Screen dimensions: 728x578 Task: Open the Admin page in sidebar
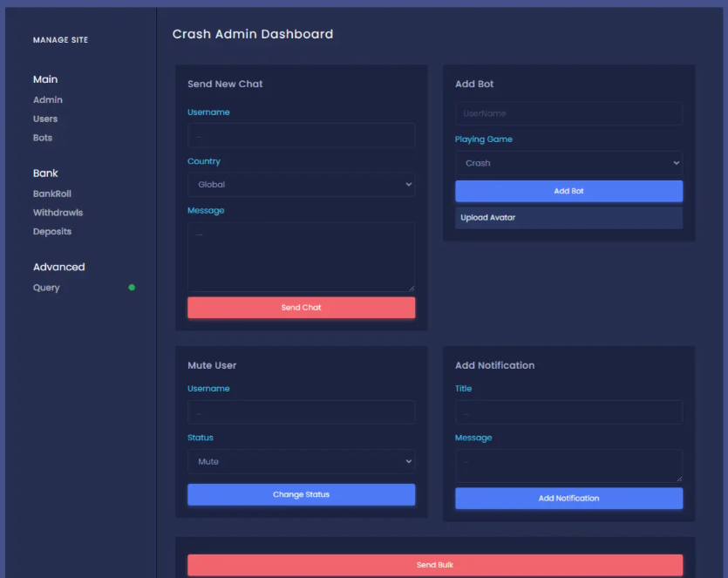point(48,100)
